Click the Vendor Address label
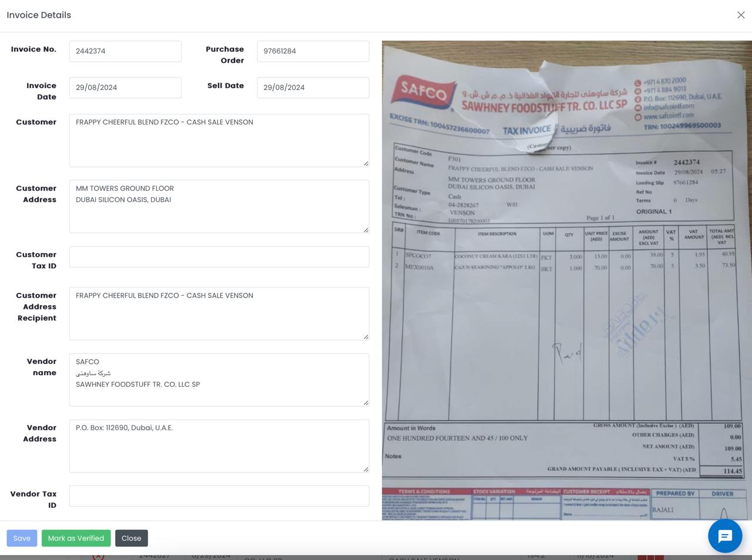This screenshot has width=752, height=560. 40,433
